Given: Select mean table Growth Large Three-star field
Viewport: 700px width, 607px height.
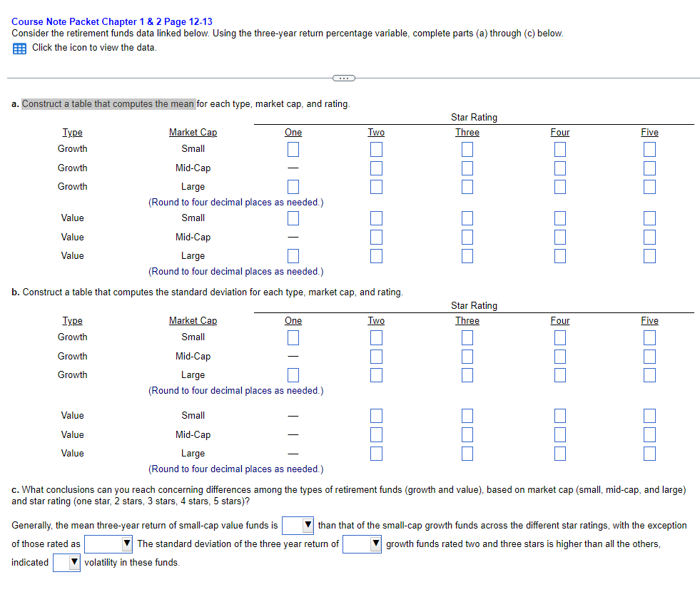Looking at the screenshot, I should click(x=467, y=187).
